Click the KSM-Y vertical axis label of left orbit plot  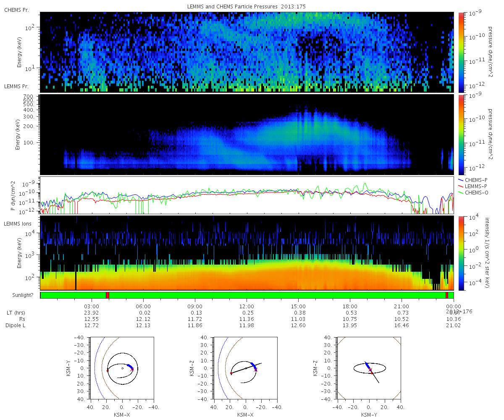pyautogui.click(x=69, y=367)
